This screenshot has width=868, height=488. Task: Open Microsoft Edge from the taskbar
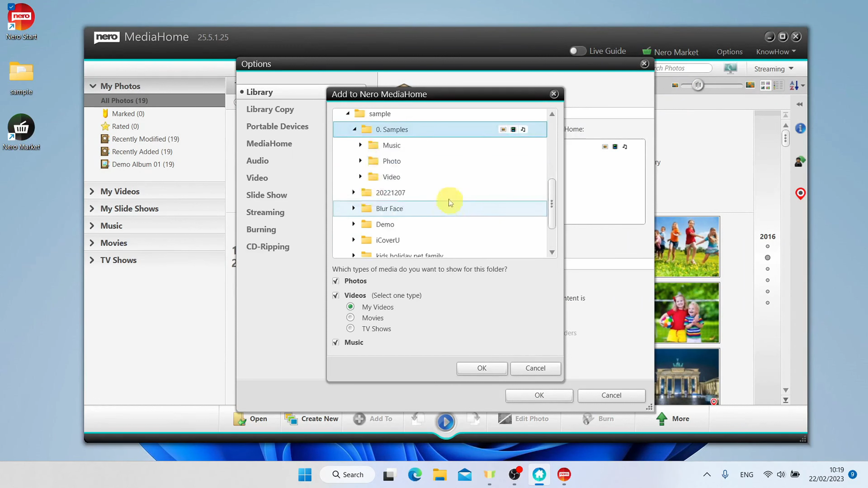(x=415, y=475)
